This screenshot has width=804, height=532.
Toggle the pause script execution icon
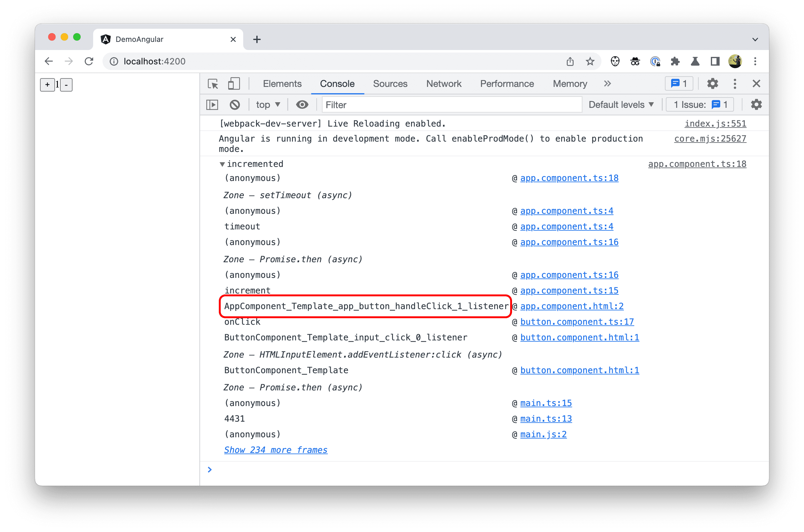pyautogui.click(x=213, y=105)
